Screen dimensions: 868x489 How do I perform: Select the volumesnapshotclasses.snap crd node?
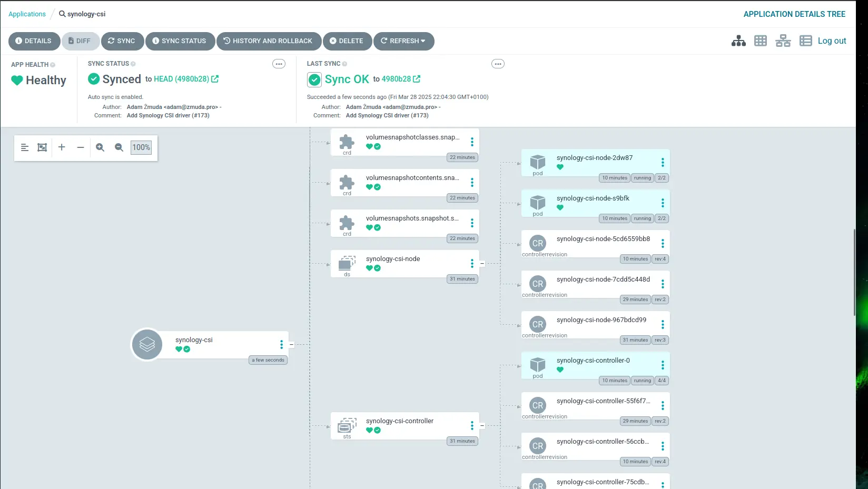click(405, 142)
